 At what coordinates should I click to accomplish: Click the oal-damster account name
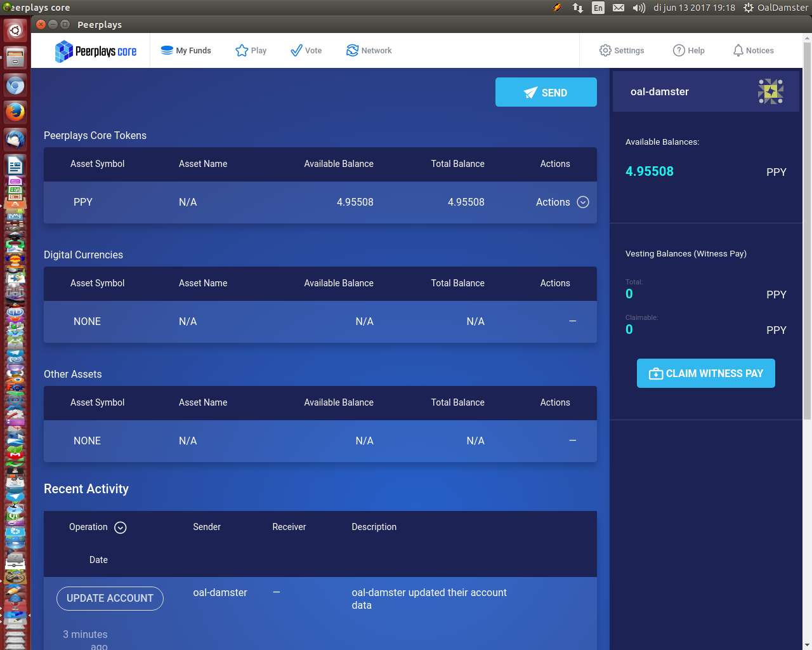(660, 92)
